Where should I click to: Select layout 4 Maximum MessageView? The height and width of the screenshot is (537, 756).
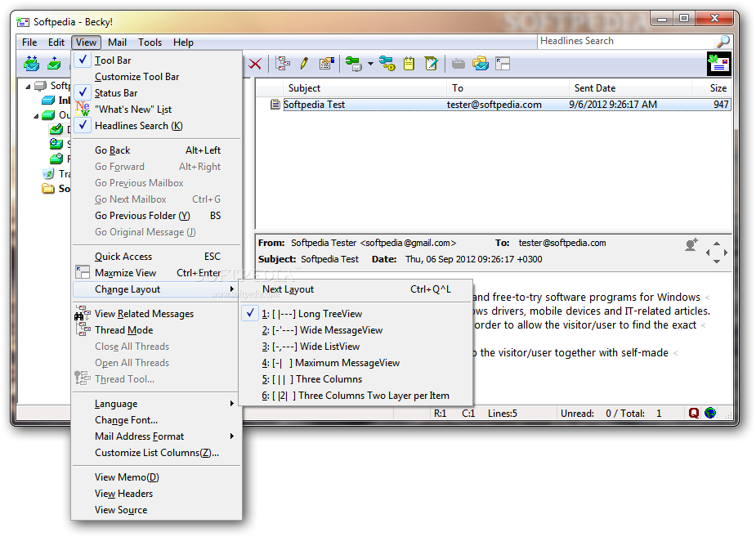pos(356,364)
